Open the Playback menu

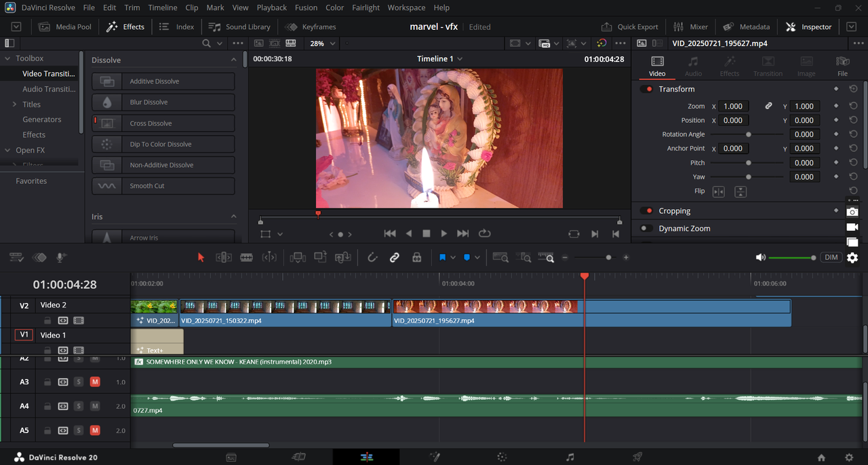tap(272, 7)
